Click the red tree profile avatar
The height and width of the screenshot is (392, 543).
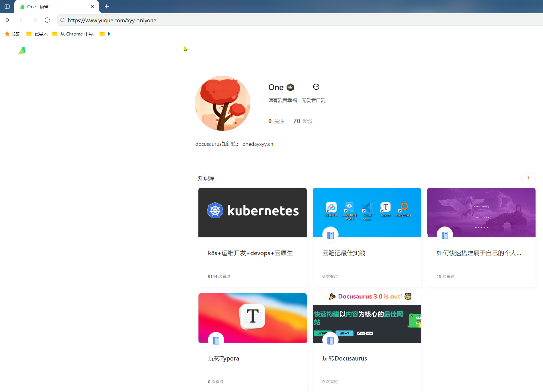[x=222, y=103]
